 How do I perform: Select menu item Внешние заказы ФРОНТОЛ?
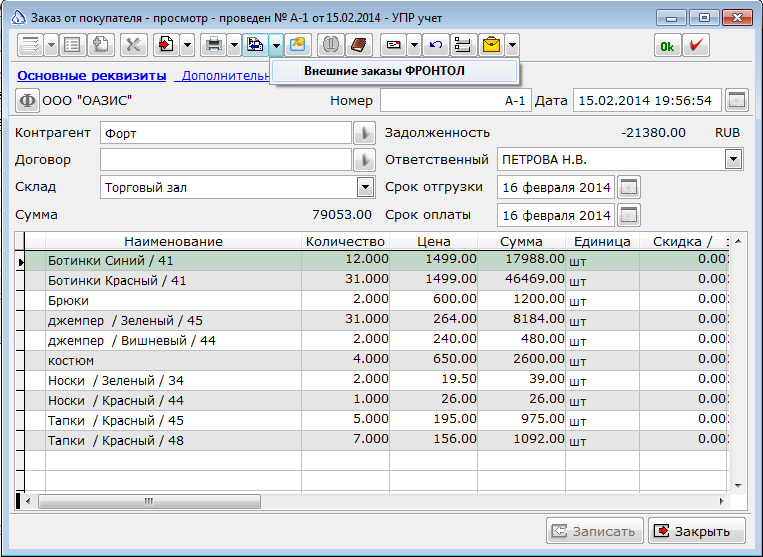click(x=394, y=71)
